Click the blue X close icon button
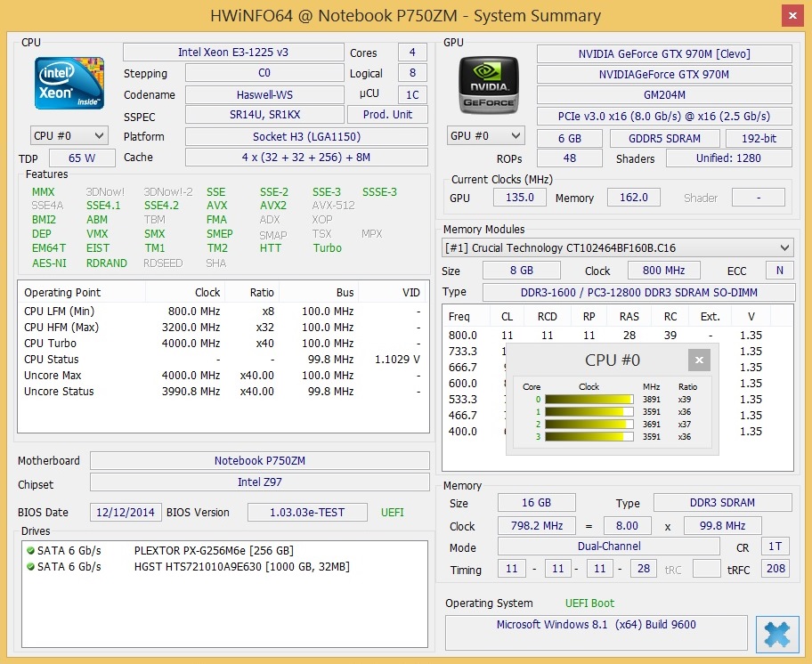 (776, 634)
